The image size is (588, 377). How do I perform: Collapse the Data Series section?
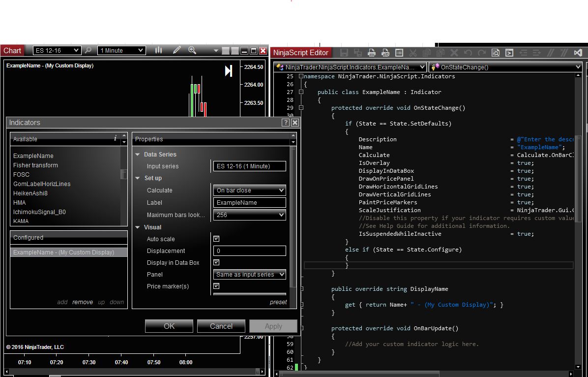[138, 155]
